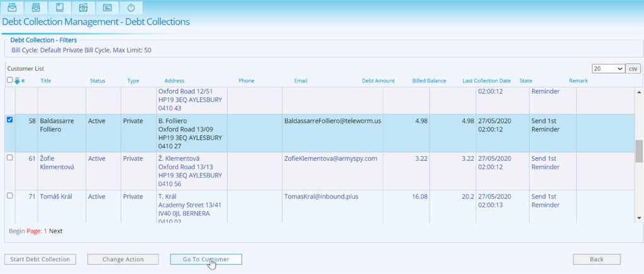Sort by the Remark column header
The image size is (644, 274).
(579, 81)
